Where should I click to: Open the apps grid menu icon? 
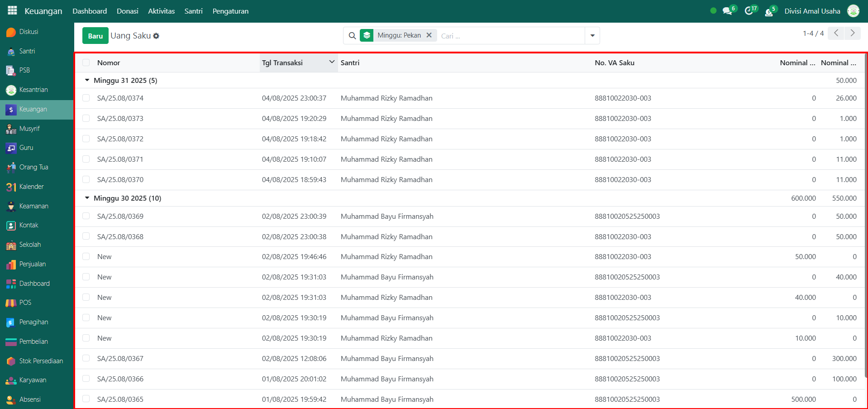(x=12, y=10)
